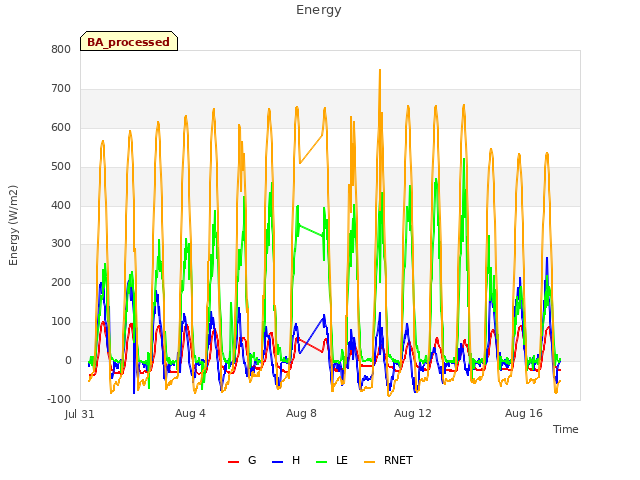Viewport: 640px width, 480px height.
Task: Click the Jul 31 x-axis tick label
Action: point(80,414)
